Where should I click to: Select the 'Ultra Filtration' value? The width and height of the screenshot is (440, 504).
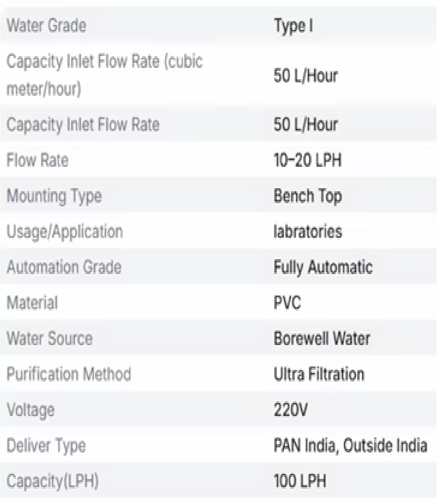click(319, 374)
